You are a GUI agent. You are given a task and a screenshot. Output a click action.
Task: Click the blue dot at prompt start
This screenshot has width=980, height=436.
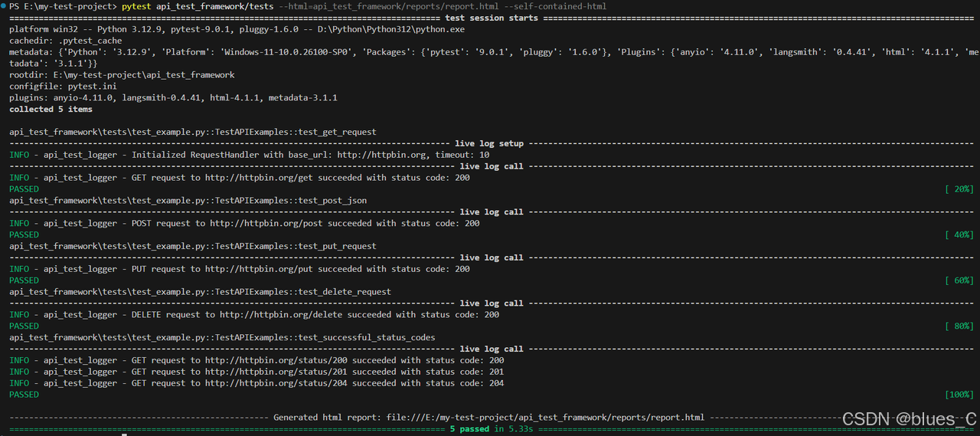click(3, 6)
